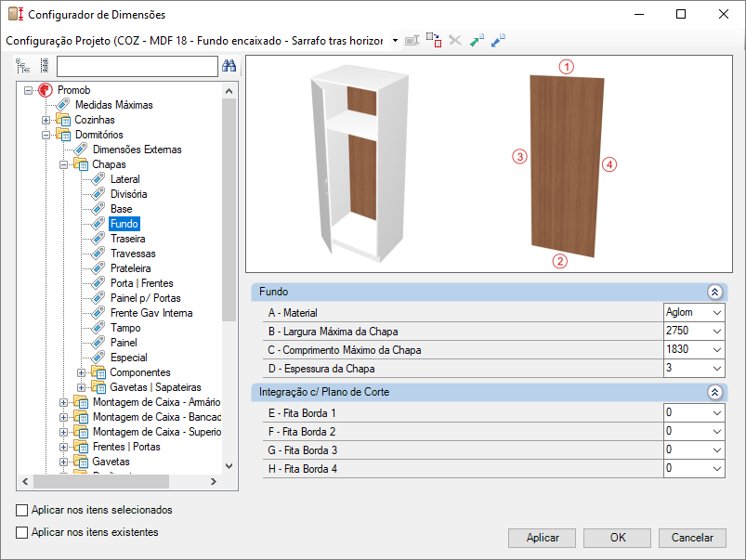Click the tree search input field
Screen dimensions: 746x560
137,66
